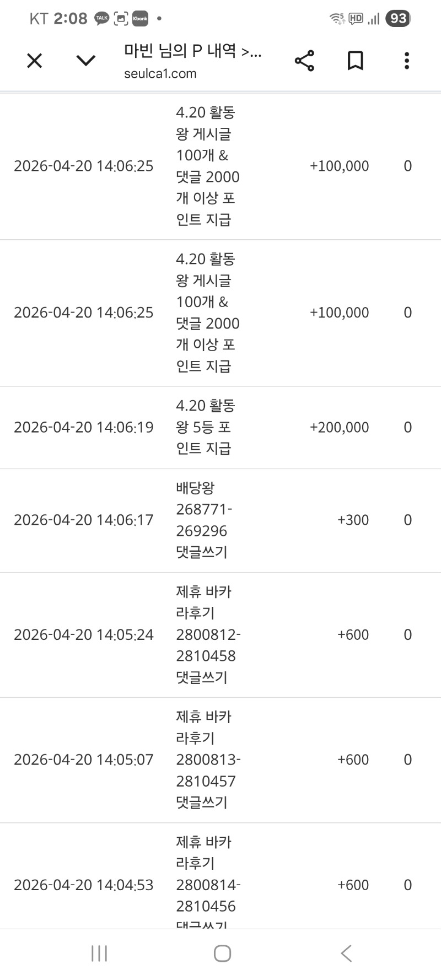The width and height of the screenshot is (441, 980).
Task: Tap the screenshot notification icon in status bar
Action: (121, 19)
